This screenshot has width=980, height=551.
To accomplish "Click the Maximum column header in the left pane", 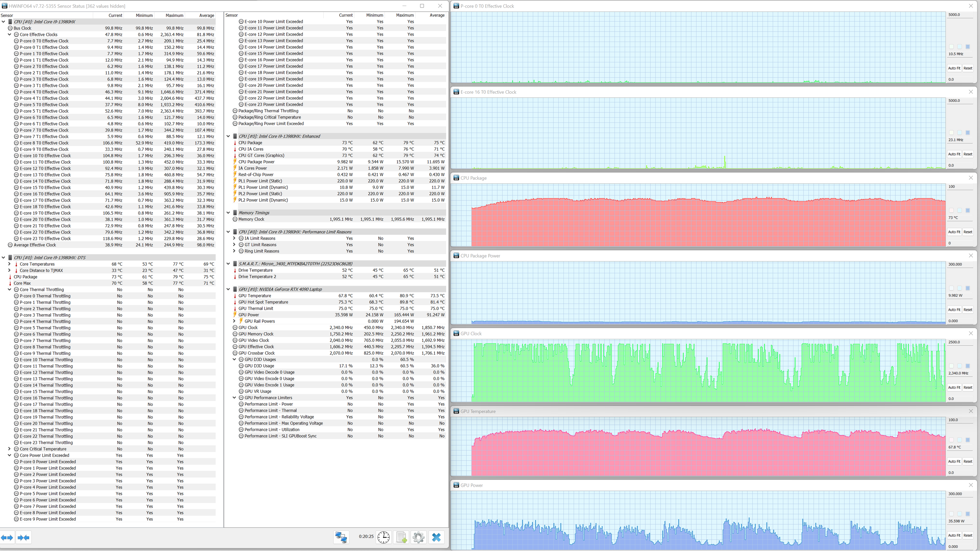I will (x=174, y=16).
